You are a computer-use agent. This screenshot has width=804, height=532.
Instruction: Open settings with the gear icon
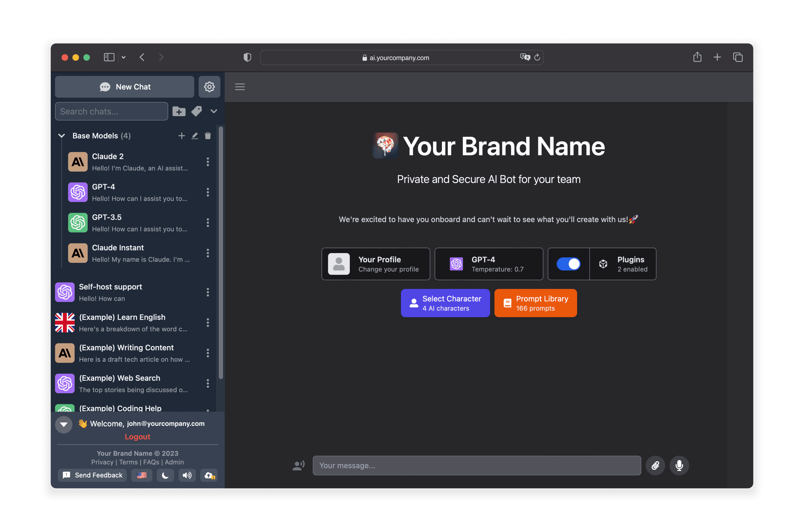tap(209, 87)
